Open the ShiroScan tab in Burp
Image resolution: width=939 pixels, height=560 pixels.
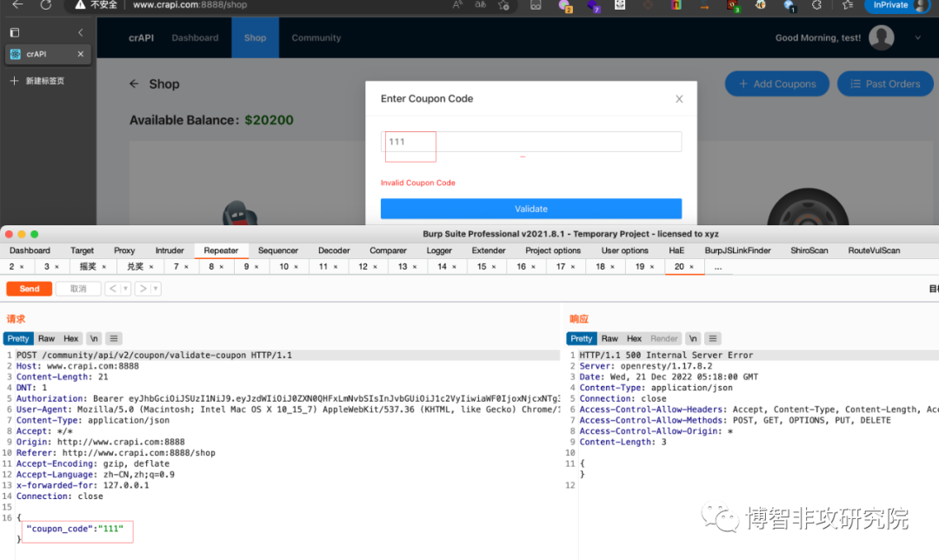coord(809,250)
